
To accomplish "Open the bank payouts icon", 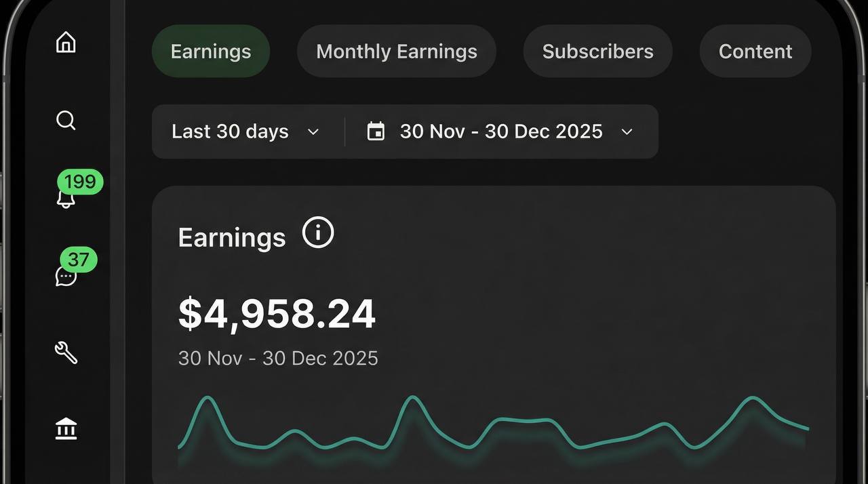I will point(66,429).
